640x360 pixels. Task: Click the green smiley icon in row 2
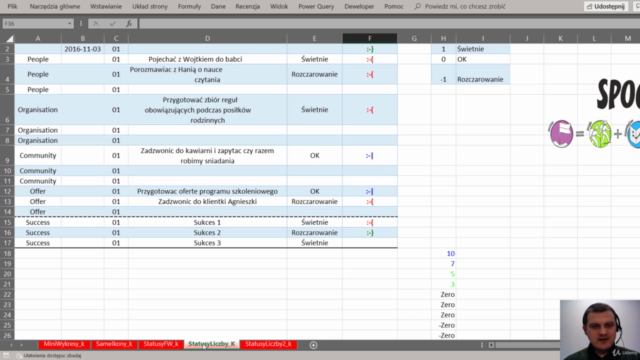point(370,49)
